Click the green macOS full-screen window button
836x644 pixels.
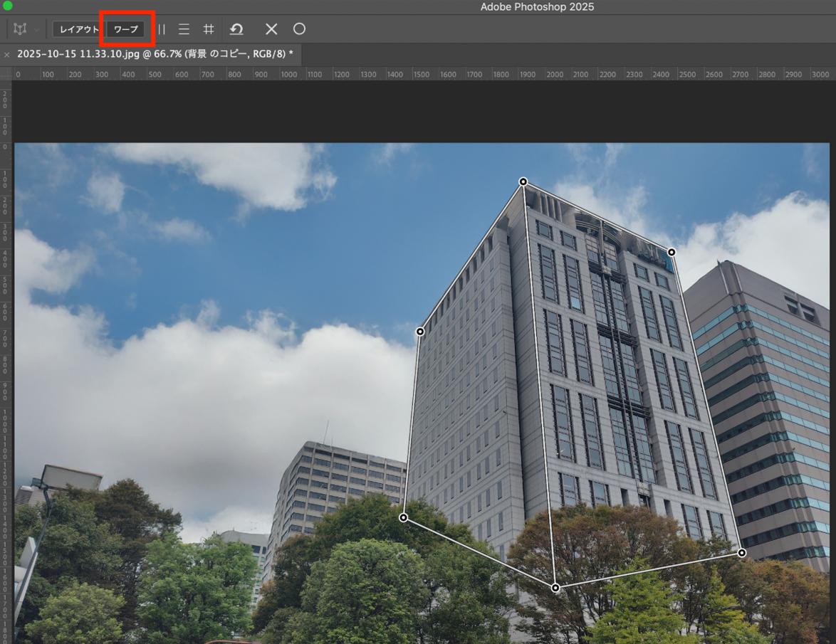click(8, 6)
